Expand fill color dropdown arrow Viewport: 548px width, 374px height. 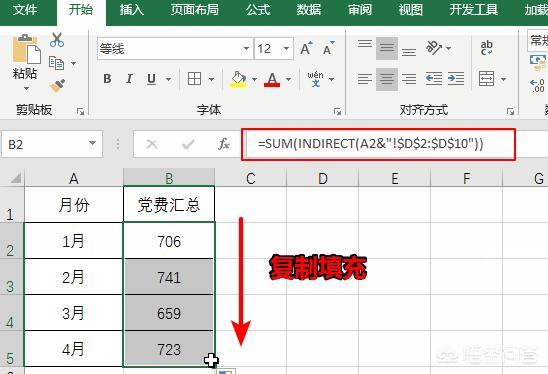pyautogui.click(x=254, y=79)
